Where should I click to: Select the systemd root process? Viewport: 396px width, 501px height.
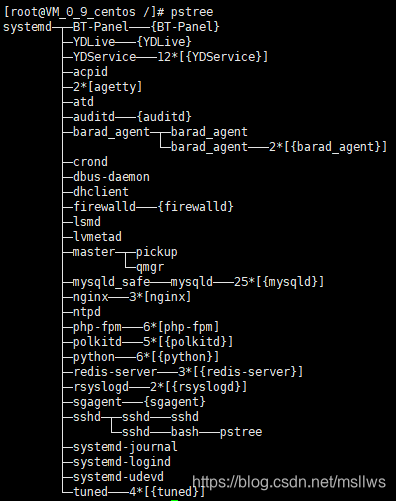(27, 27)
